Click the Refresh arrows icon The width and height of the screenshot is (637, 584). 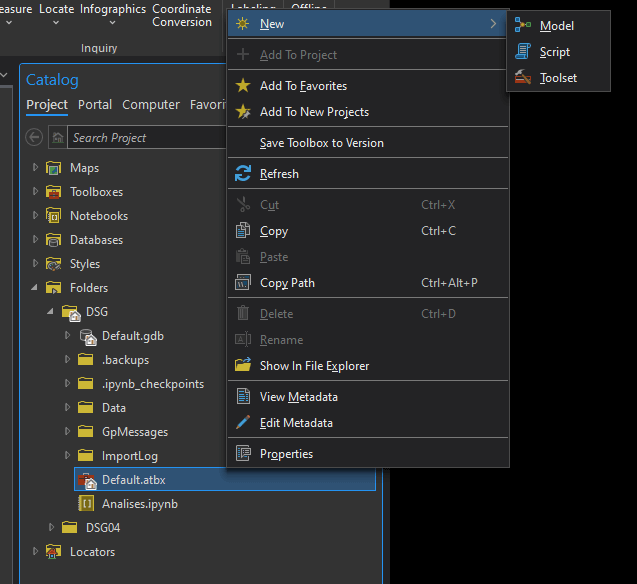click(x=243, y=174)
